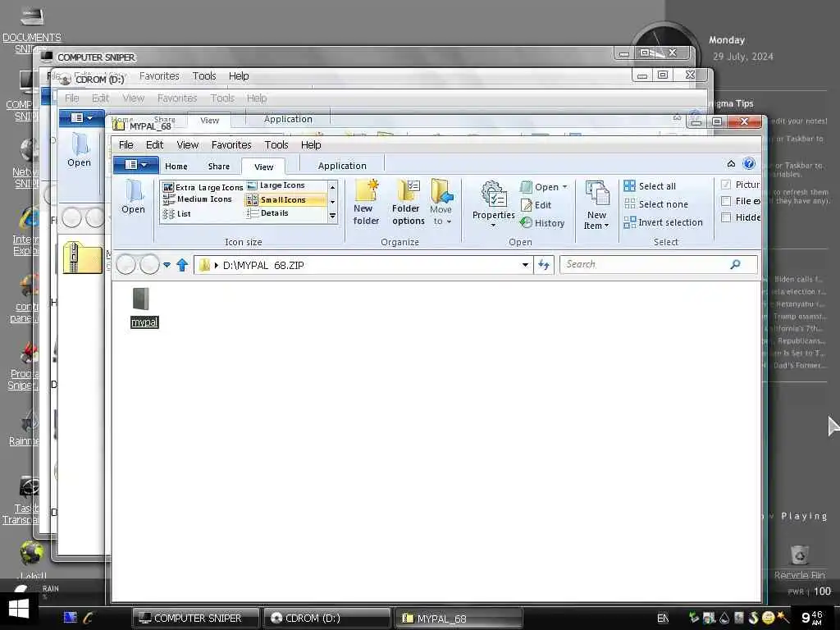Open the File menu in MYPAL_68
Image resolution: width=840 pixels, height=630 pixels.
tap(126, 144)
